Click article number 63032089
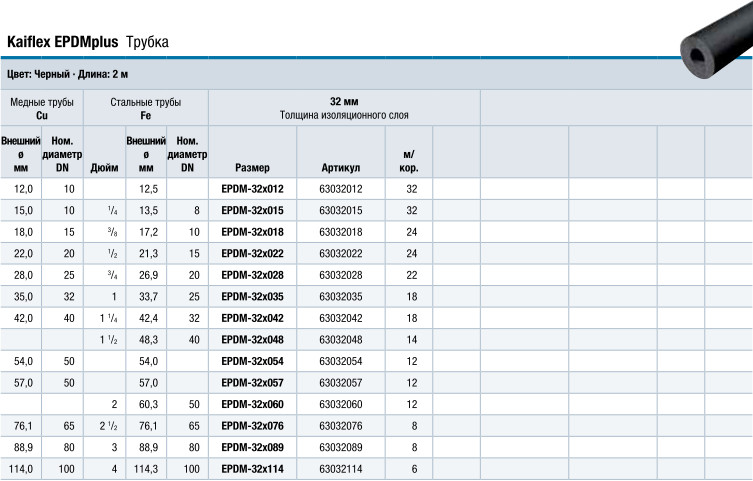The height and width of the screenshot is (481, 753). coord(340,447)
